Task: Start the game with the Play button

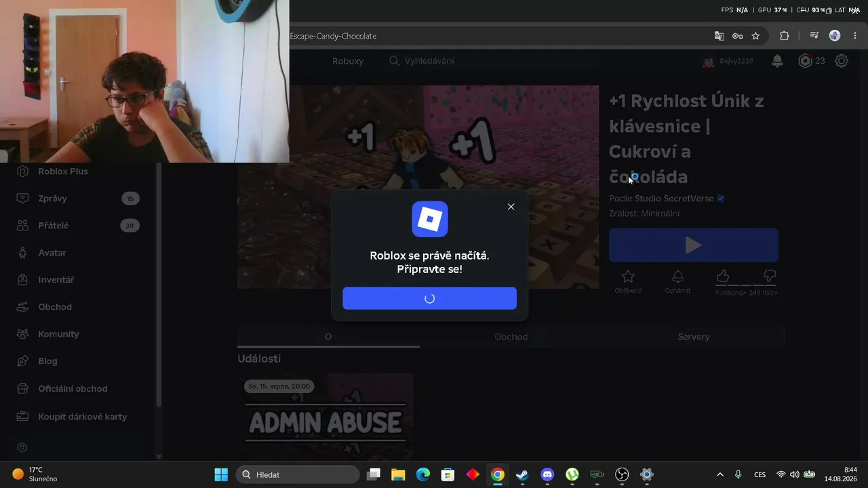Action: (693, 245)
